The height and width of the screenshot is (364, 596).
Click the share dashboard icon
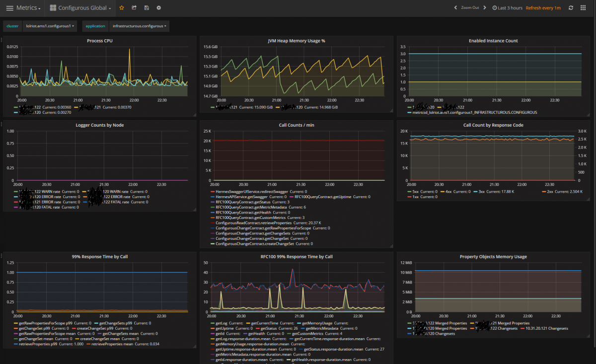134,8
